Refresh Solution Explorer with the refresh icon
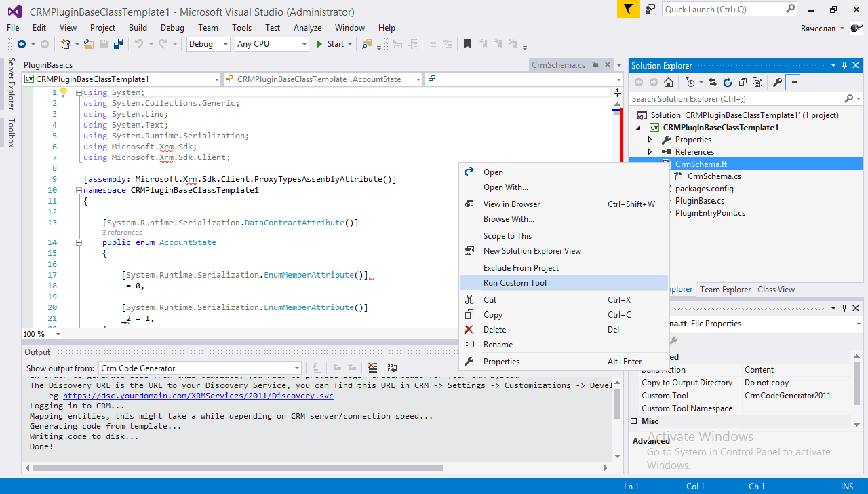The width and height of the screenshot is (868, 494). pyautogui.click(x=728, y=82)
